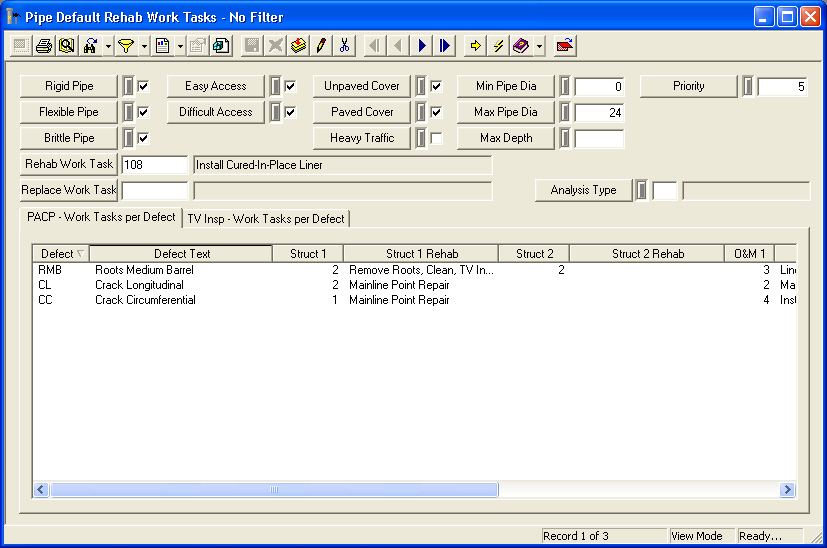Click the grayed first toolbar grid icon
This screenshot has width=827, height=548.
(21, 46)
